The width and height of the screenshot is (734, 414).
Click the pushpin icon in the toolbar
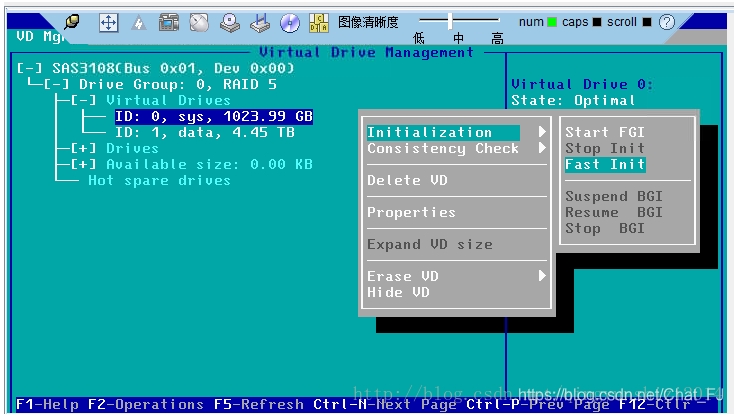point(72,22)
